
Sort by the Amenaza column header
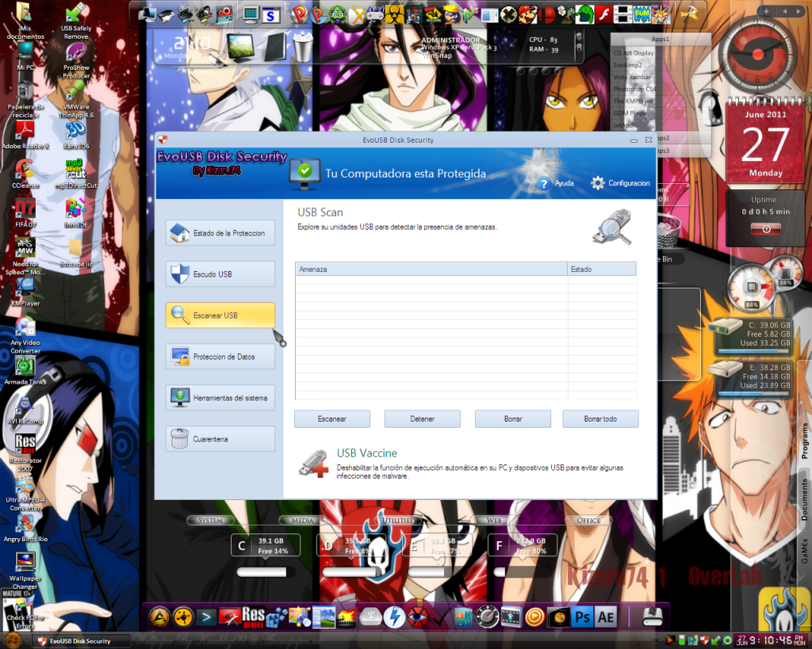pyautogui.click(x=431, y=269)
